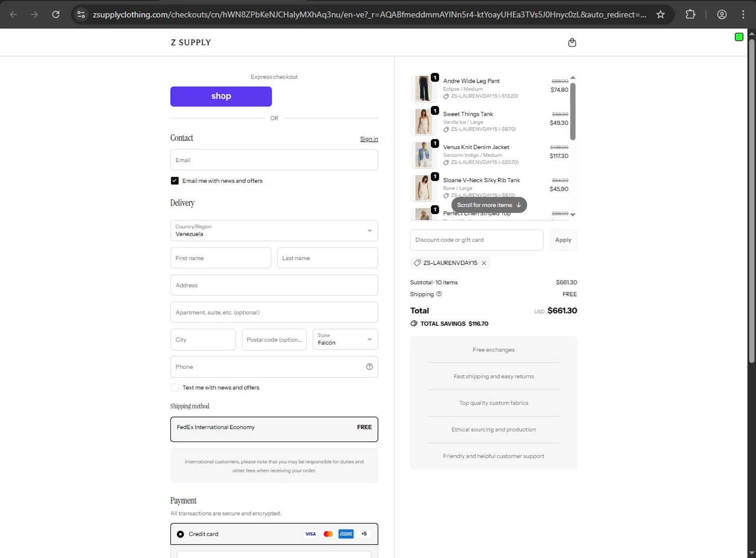Click Friendly and helpful customer support text

(493, 456)
